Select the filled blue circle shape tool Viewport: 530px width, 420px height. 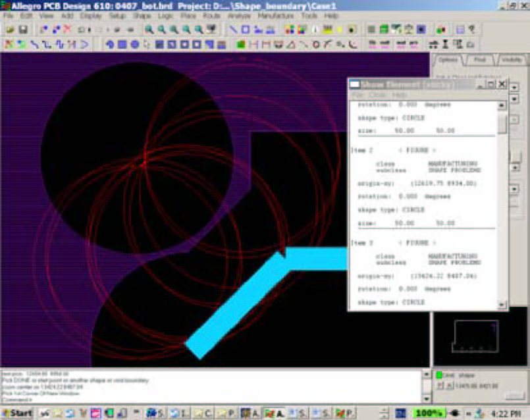point(134,44)
